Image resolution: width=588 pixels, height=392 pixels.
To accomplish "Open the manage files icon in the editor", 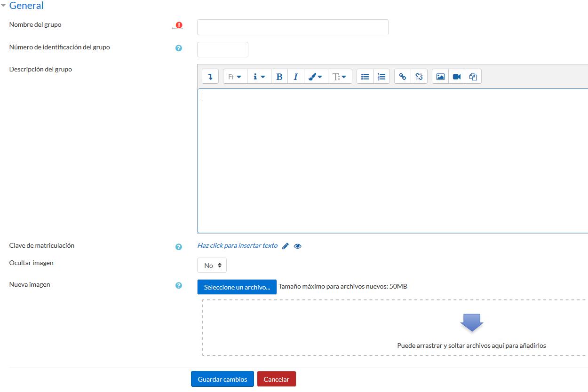I will pos(473,76).
